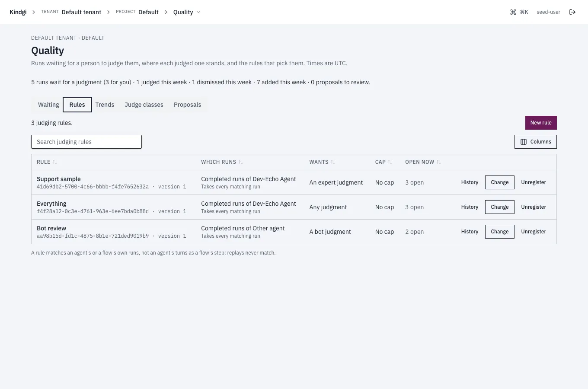This screenshot has height=389, width=588.
Task: View History for Bot review rule
Action: coord(470,232)
